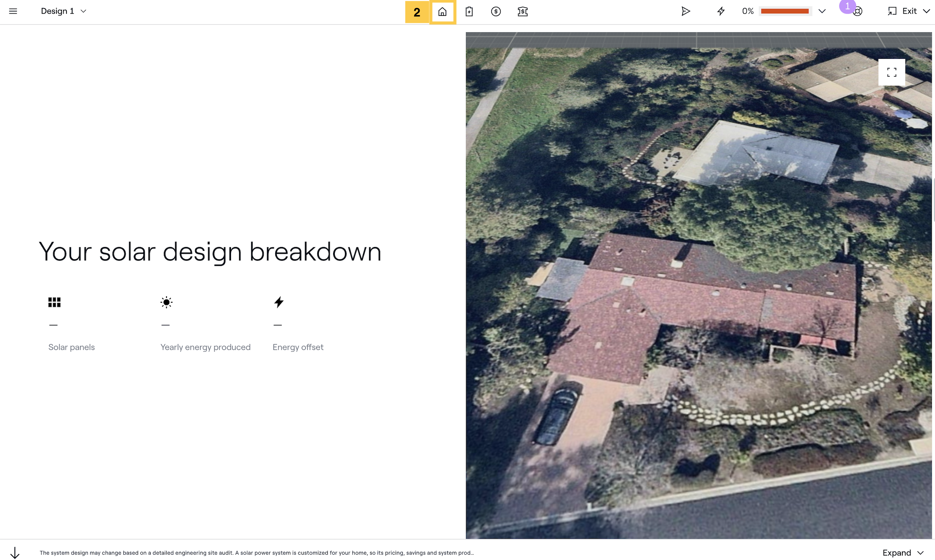
Task: Open the battery storage section
Action: (x=469, y=12)
